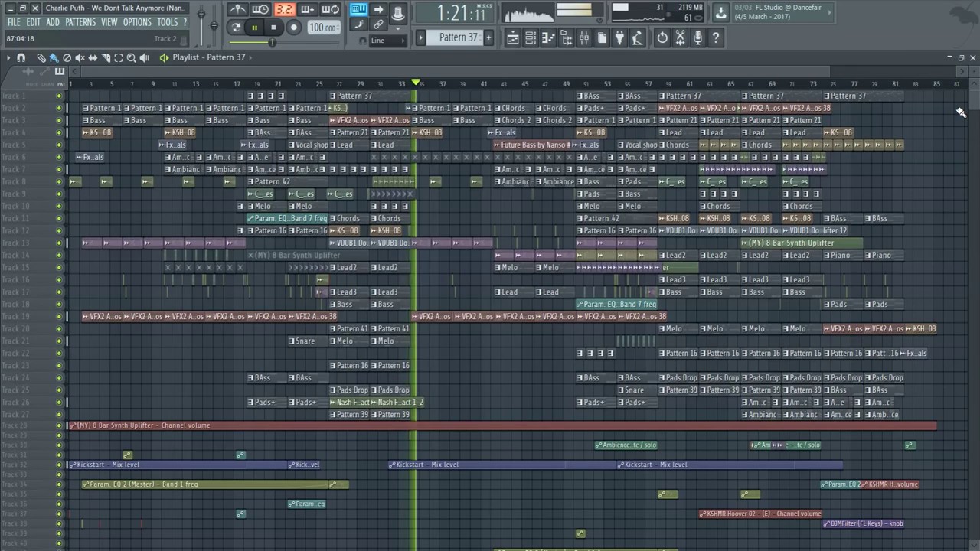Click the playlist vertical scrollbar
Image resolution: width=980 pixels, height=551 pixels.
(x=972, y=99)
